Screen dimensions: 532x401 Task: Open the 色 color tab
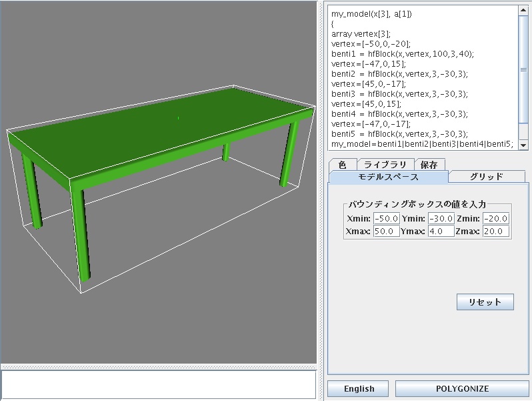(x=343, y=165)
